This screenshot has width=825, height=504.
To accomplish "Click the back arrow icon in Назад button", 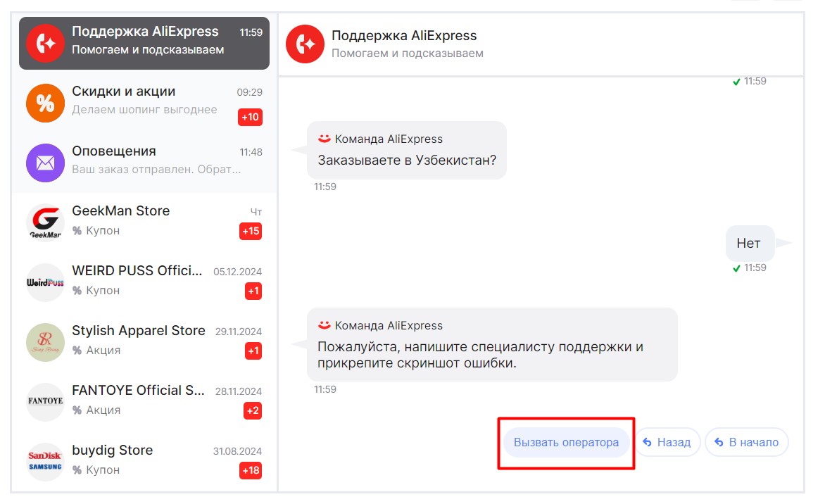I will (647, 443).
